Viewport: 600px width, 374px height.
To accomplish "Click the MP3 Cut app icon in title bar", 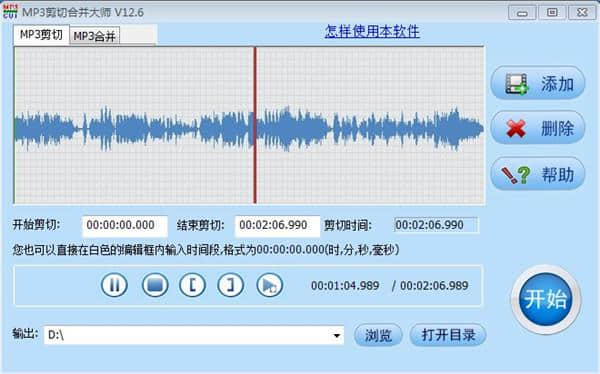I will click(x=10, y=11).
